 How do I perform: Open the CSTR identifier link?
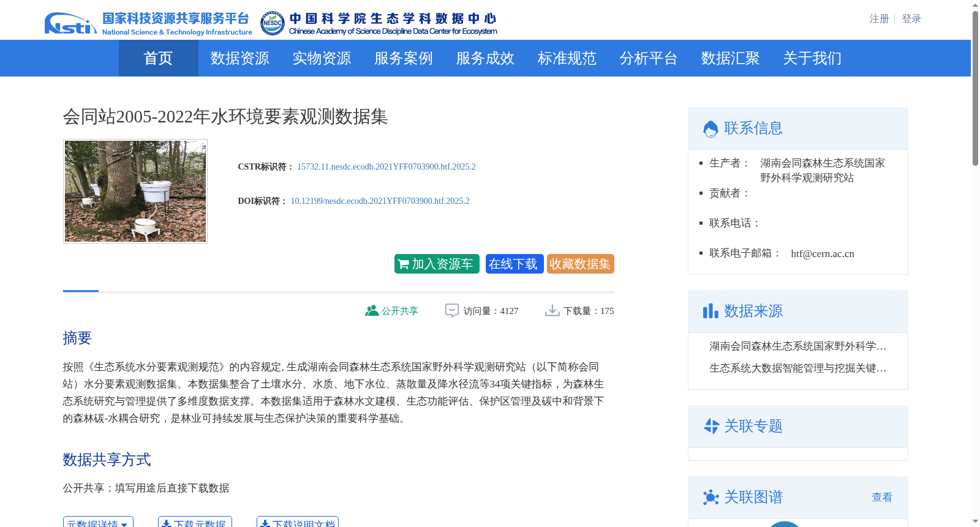386,166
